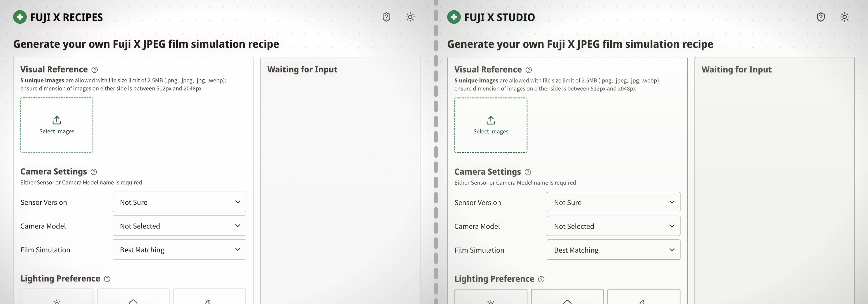Screen dimensions: 868x304
Task: Open Camera Model dropdown in Fuji X Studio
Action: tap(613, 226)
